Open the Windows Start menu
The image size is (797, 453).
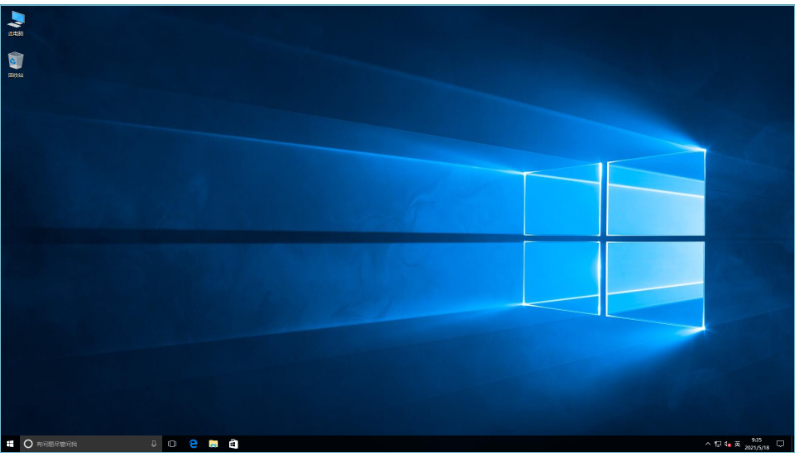[10, 443]
